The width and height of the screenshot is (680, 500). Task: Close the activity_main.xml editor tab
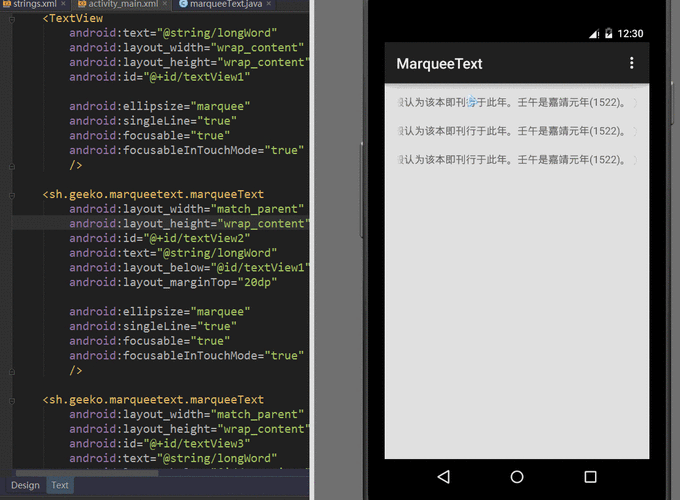click(x=165, y=3)
